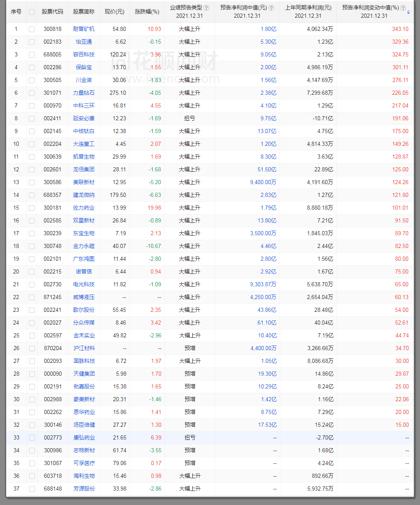
Task: Click help icon beside 预告净利润中值(元)
Action: coord(271,8)
